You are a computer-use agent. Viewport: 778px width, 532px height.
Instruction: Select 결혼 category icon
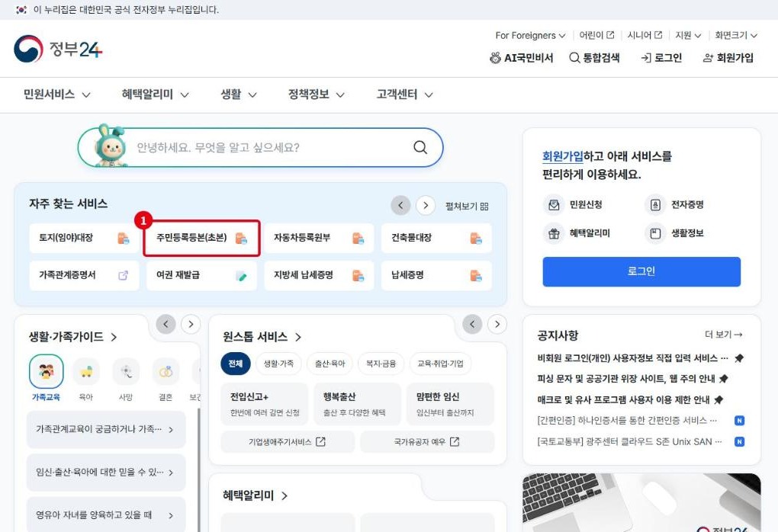tap(166, 371)
